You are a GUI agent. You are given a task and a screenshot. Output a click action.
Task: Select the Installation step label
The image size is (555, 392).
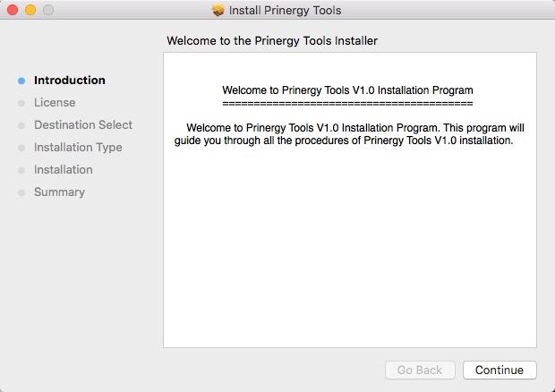pos(63,170)
